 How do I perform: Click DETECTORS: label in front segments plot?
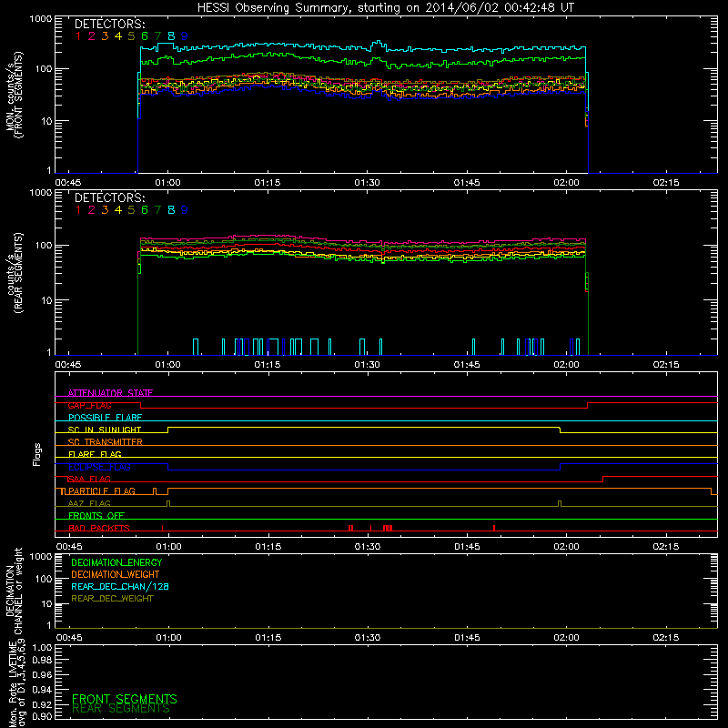click(x=109, y=25)
